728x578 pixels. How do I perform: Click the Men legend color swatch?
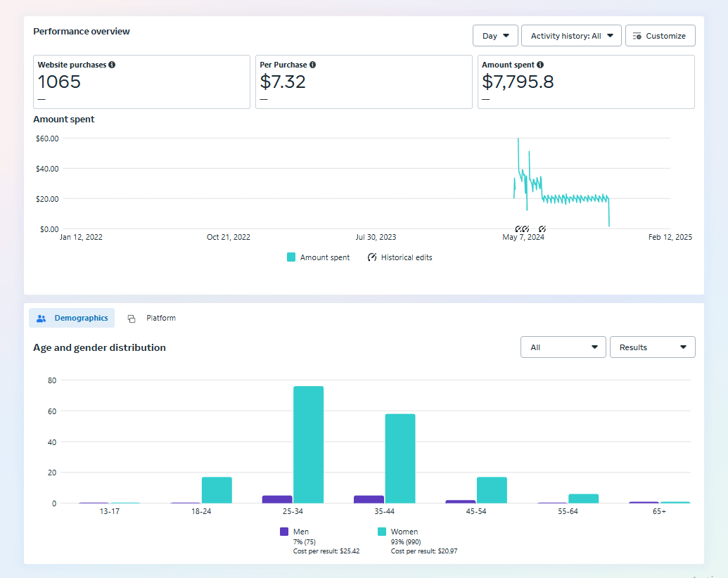point(284,532)
